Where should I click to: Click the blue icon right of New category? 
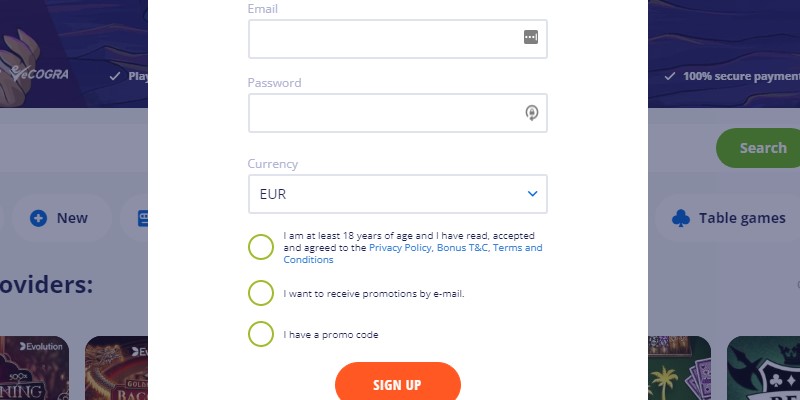tap(143, 218)
